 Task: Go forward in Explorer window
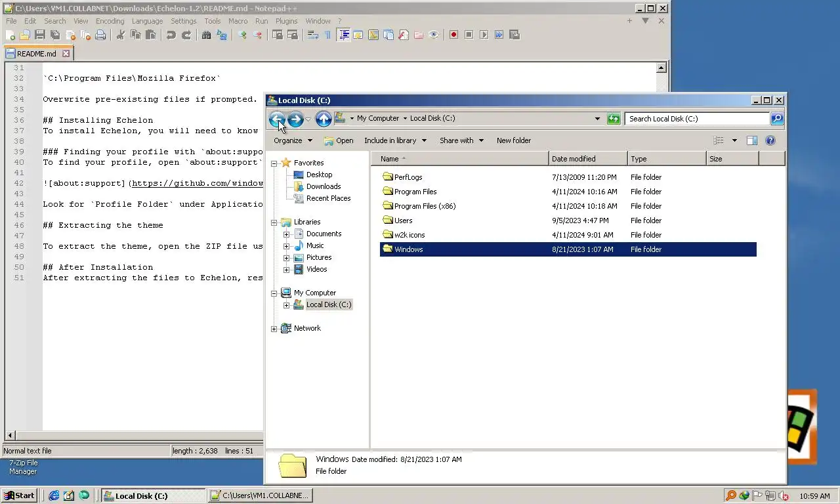[295, 119]
